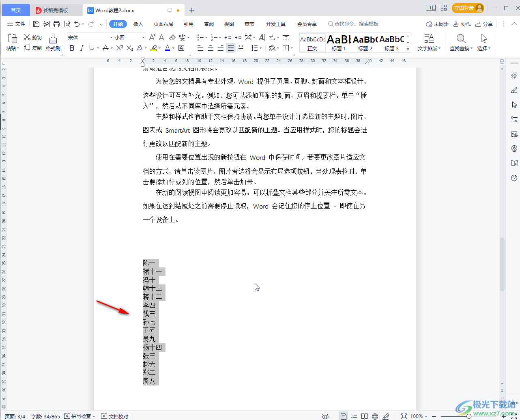Screen dimensions: 520x420
Task: Expand the bullet list dropdown
Action: 206,38
